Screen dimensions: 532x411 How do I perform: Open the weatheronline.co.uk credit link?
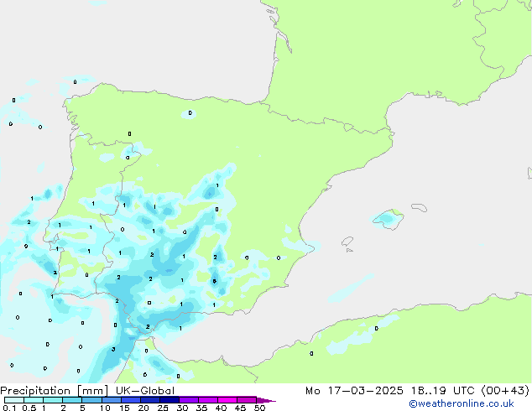(x=462, y=403)
